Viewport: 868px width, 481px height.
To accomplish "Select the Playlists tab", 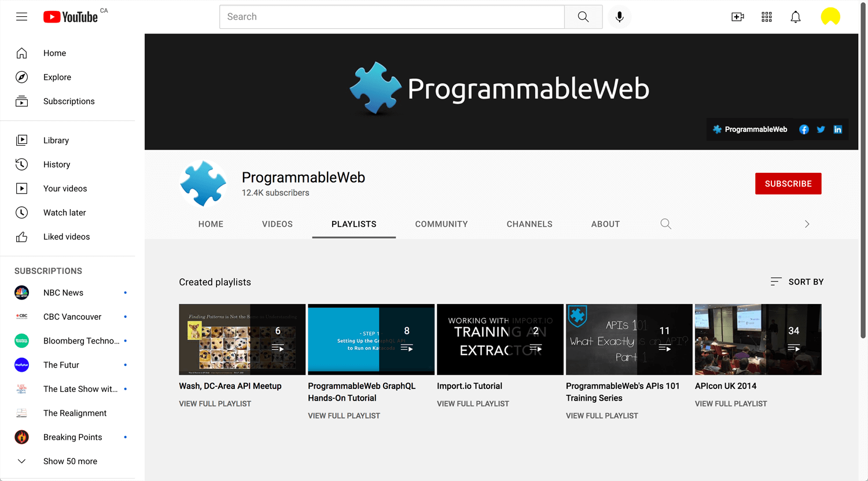I will click(x=354, y=224).
